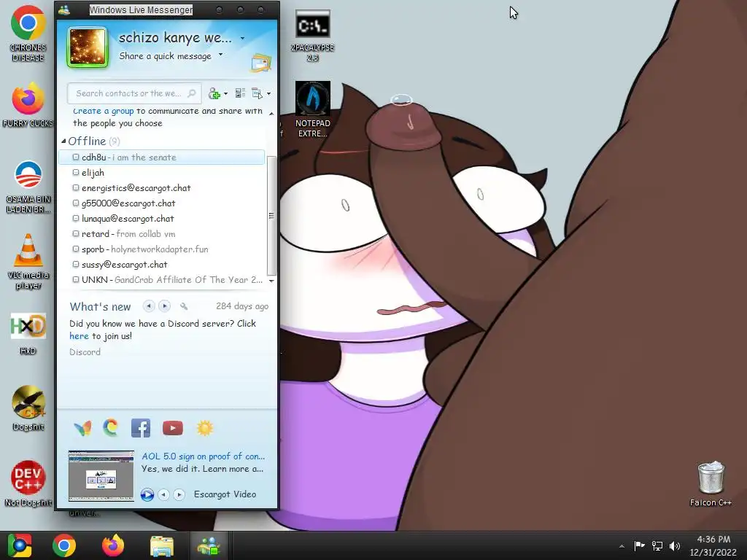The image size is (747, 560).
Task: Click the Start button on taskbar
Action: coord(19,545)
